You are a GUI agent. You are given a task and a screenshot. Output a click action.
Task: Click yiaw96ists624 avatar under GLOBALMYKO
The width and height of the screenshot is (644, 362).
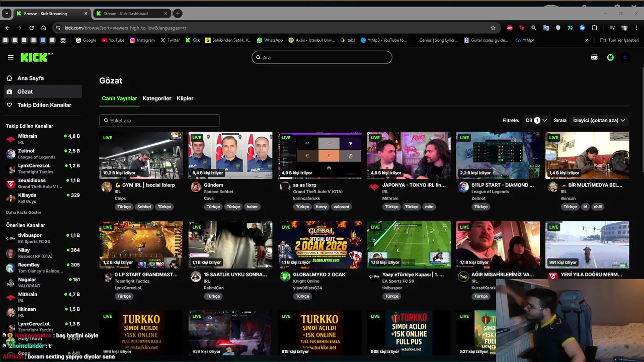pos(285,277)
